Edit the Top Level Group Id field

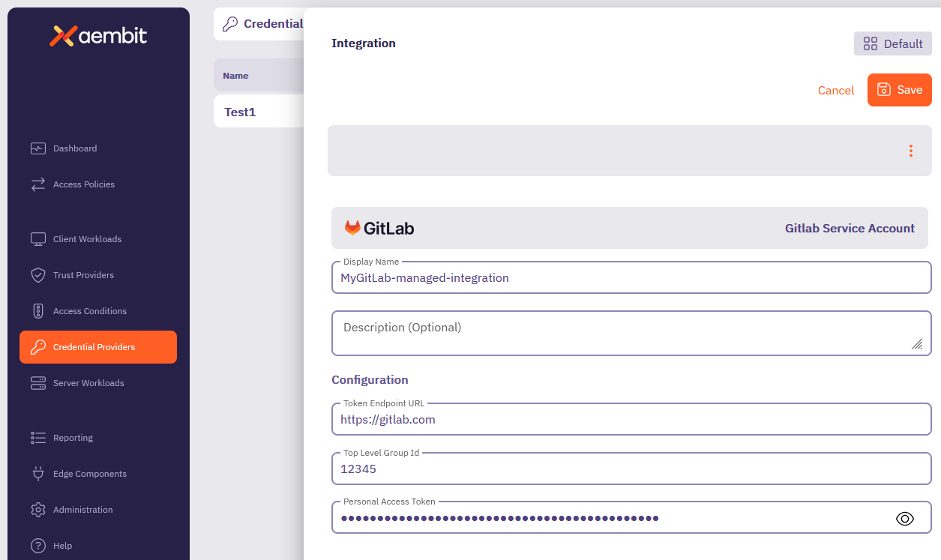pos(631,469)
